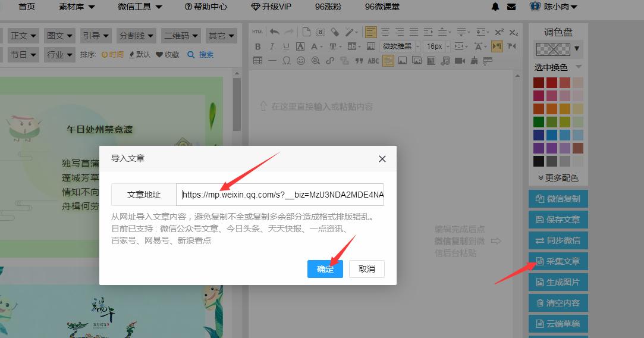Insert a single image
This screenshot has height=338, width=644.
(x=403, y=61)
